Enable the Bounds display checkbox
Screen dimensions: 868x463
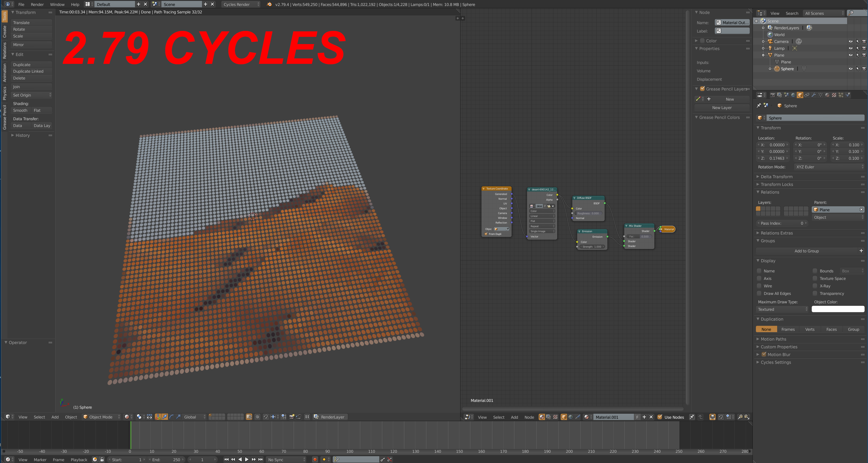coord(815,271)
